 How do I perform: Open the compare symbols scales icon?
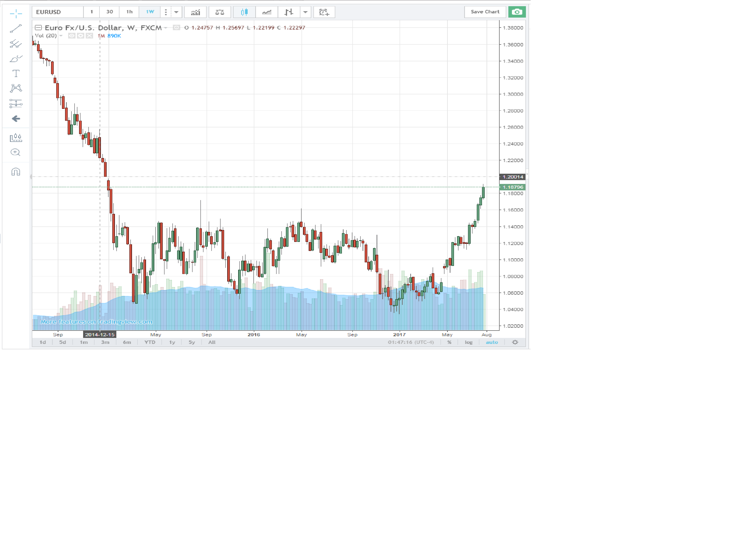pyautogui.click(x=219, y=12)
